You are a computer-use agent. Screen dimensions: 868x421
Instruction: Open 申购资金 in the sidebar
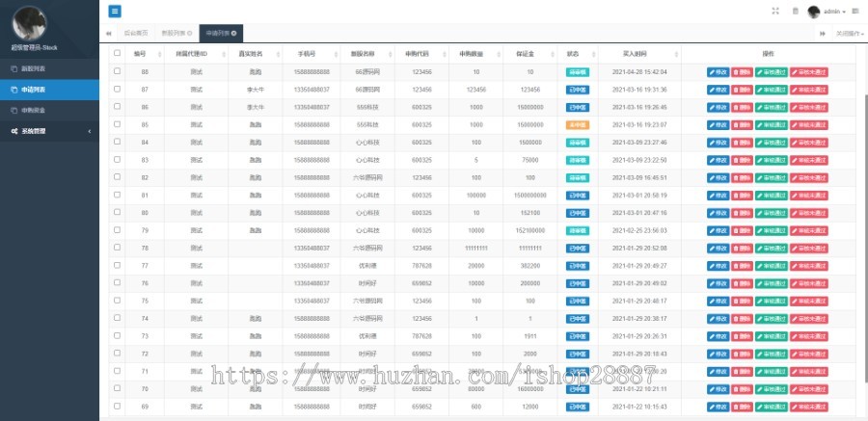[49, 110]
